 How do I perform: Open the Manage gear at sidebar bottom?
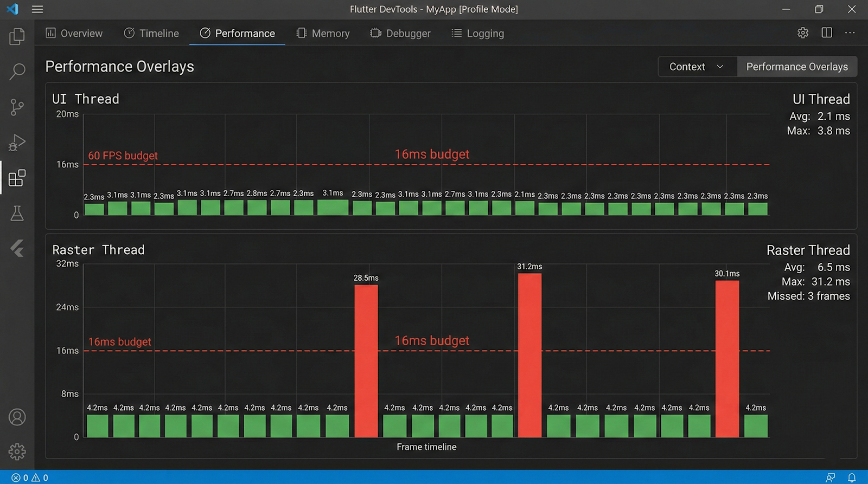click(x=17, y=451)
